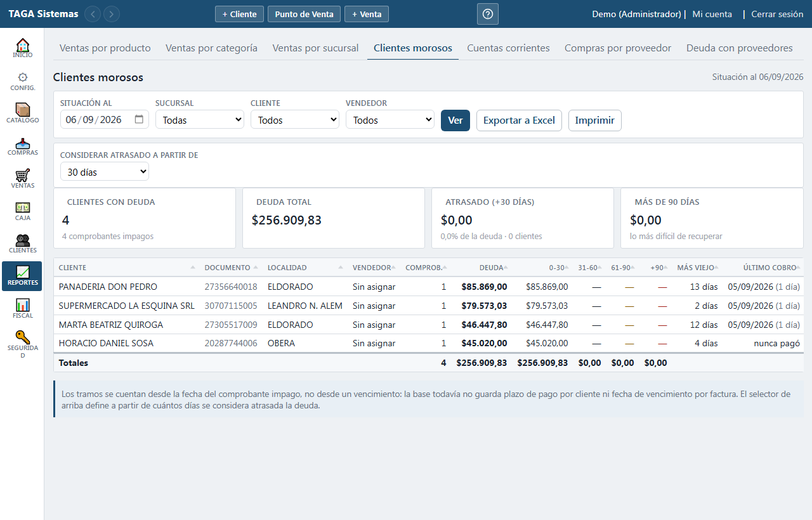Screen dimensions: 812x520
Task: Switch to the Ventas por categoría tab
Action: pos(211,48)
